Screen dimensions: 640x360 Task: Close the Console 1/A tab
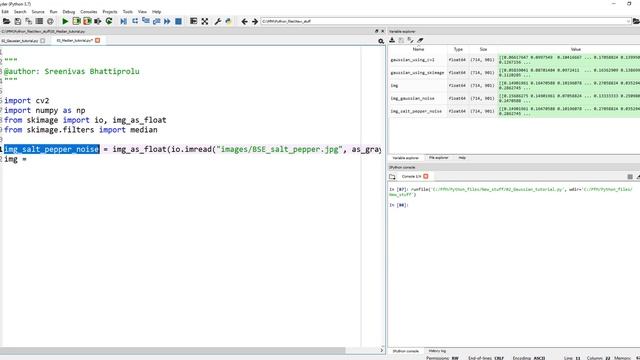click(x=426, y=176)
